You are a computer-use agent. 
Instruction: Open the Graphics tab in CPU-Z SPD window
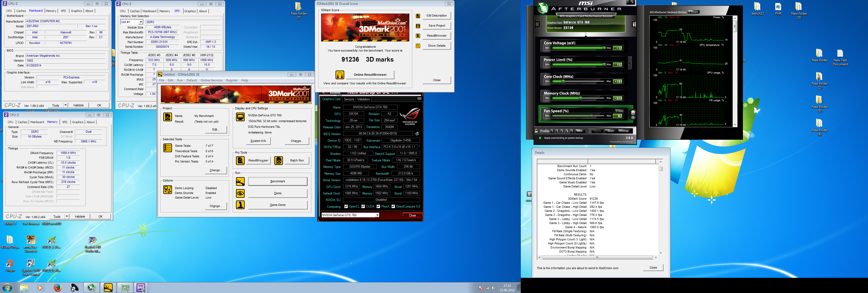(x=190, y=11)
